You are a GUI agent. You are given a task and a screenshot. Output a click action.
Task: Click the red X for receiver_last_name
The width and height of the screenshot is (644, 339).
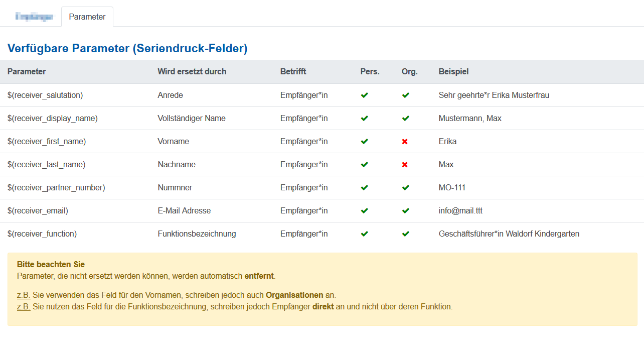[405, 165]
